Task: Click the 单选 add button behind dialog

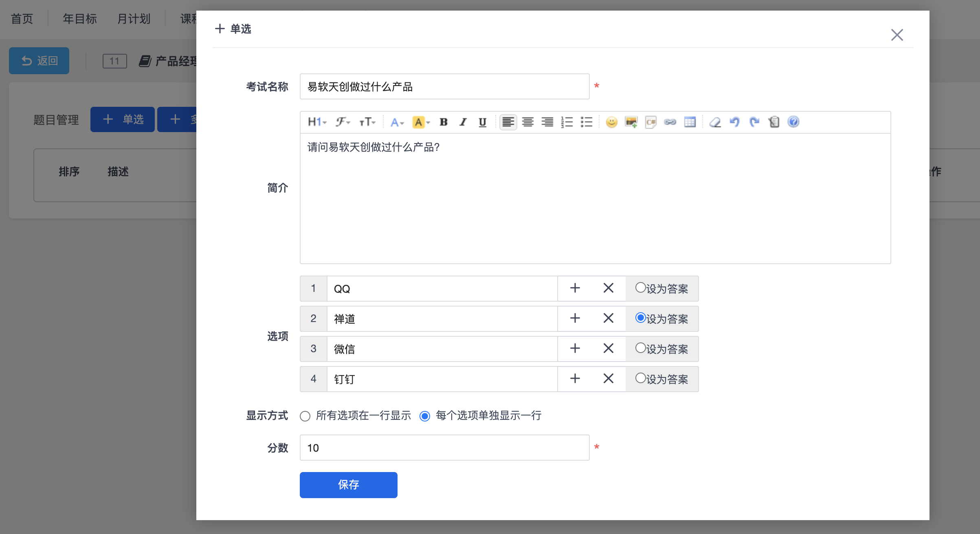Action: pos(123,119)
